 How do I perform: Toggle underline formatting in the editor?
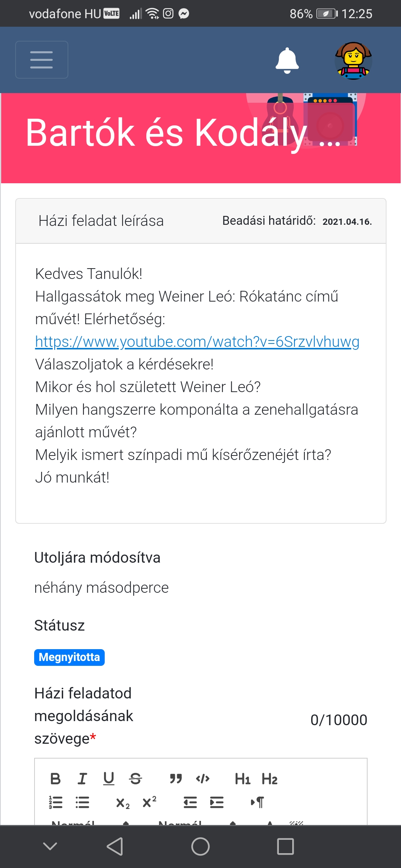(109, 779)
